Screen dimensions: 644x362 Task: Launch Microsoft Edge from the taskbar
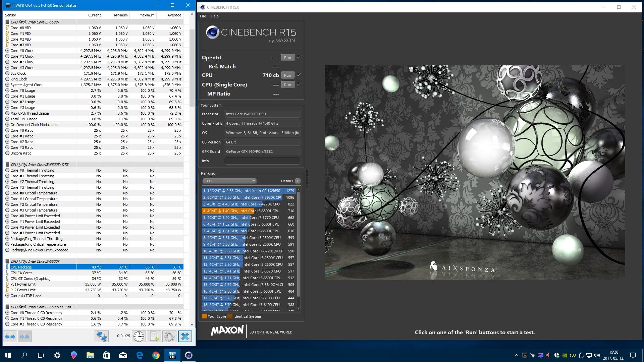tap(139, 355)
